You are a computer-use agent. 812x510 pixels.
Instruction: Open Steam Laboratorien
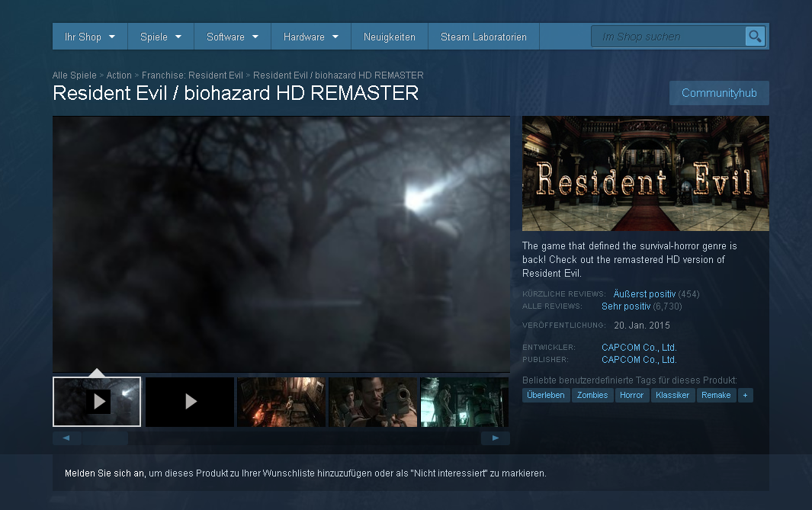(x=483, y=37)
